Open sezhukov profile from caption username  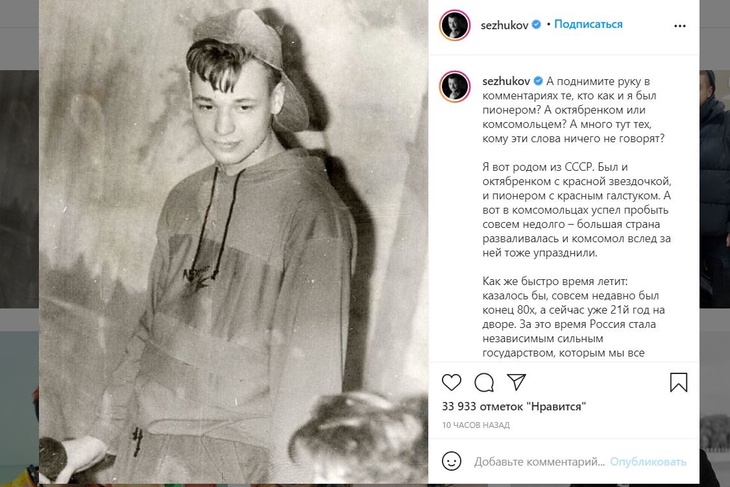click(506, 81)
